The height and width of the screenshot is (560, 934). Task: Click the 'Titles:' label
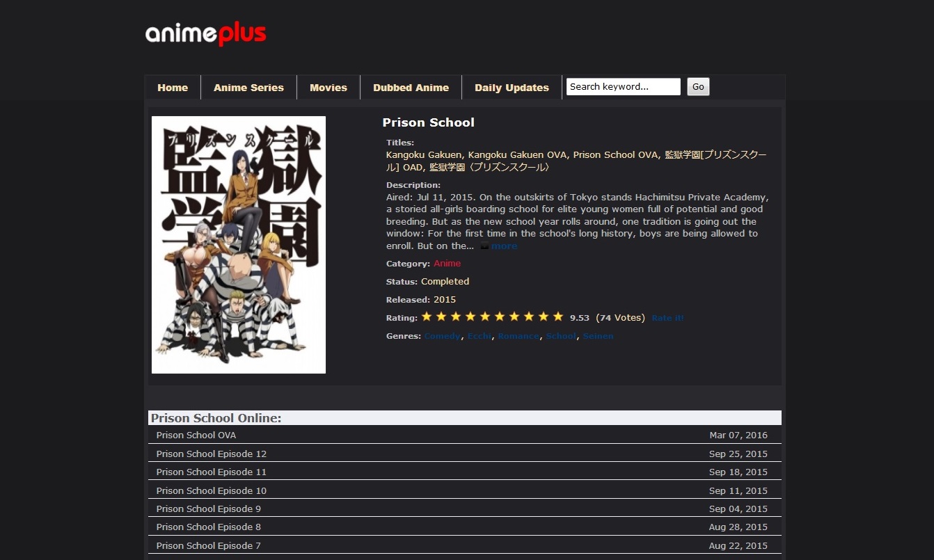[400, 143]
